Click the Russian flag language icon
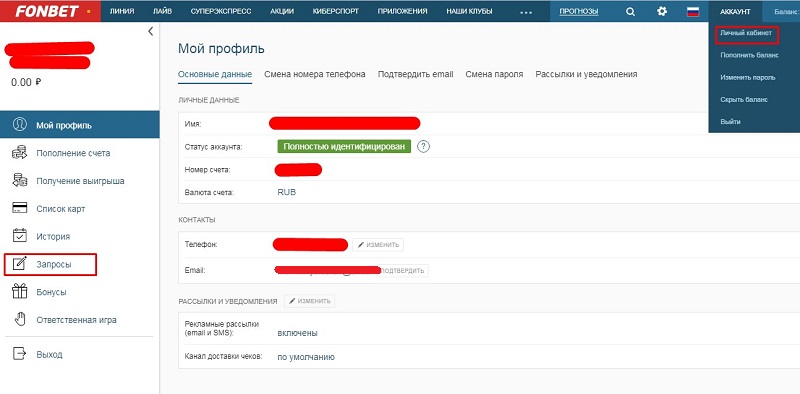The image size is (800, 394). point(693,11)
